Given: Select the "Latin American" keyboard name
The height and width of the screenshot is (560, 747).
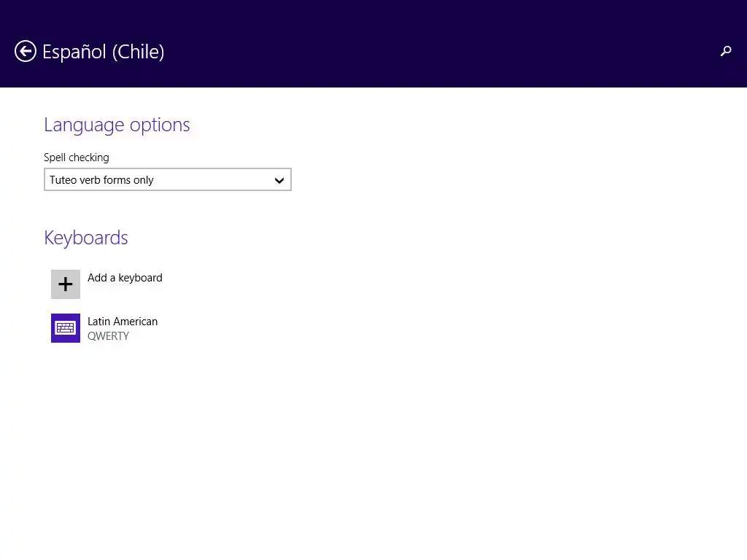Looking at the screenshot, I should click(x=123, y=322).
